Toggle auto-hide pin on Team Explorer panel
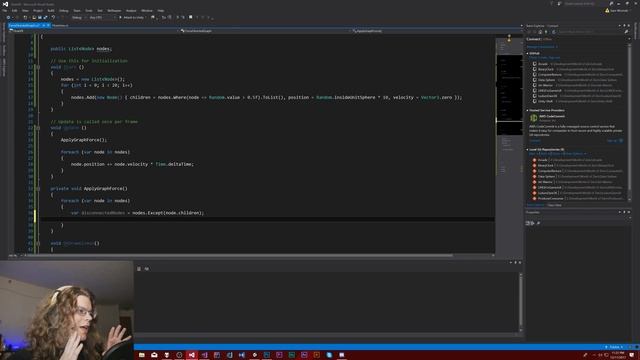Viewport: 640px width, 360px height. coord(624,26)
